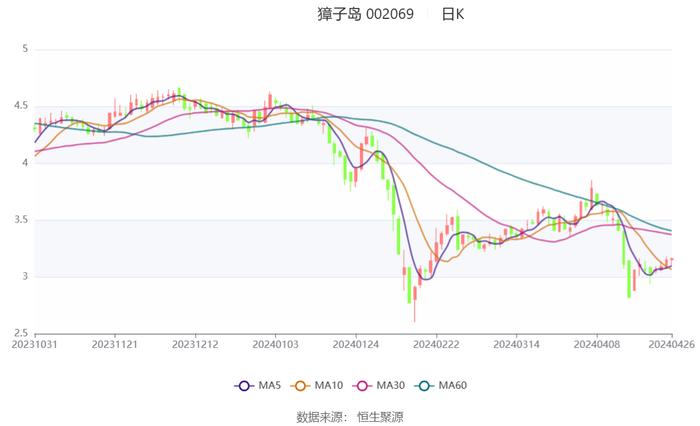
Task: Select the 日K period label
Action: click(453, 15)
